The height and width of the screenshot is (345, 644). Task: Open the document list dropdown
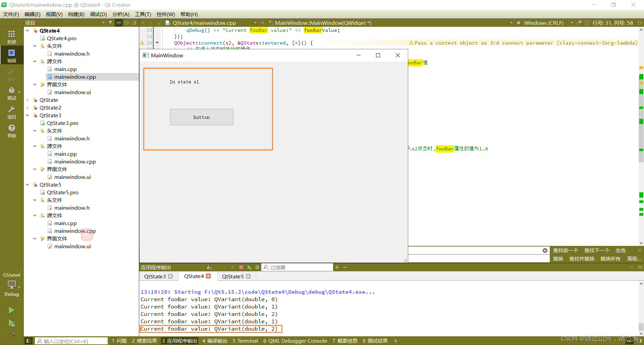[255, 23]
